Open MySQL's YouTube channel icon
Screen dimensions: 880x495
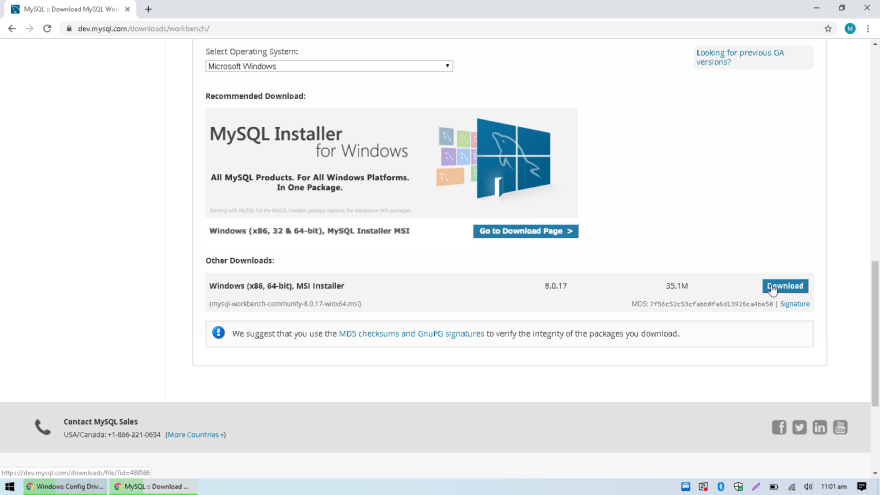pos(840,427)
